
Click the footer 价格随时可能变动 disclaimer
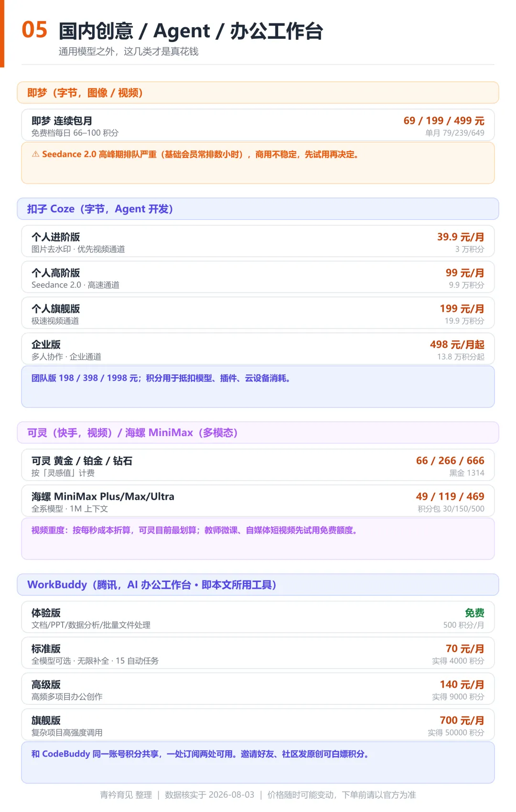click(x=342, y=795)
